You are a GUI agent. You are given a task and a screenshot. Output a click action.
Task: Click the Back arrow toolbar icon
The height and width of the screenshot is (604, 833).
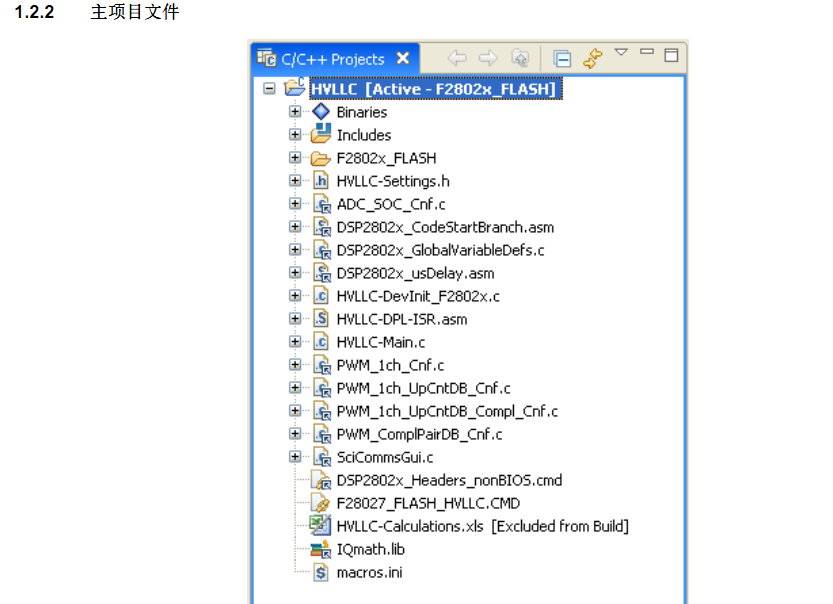456,58
